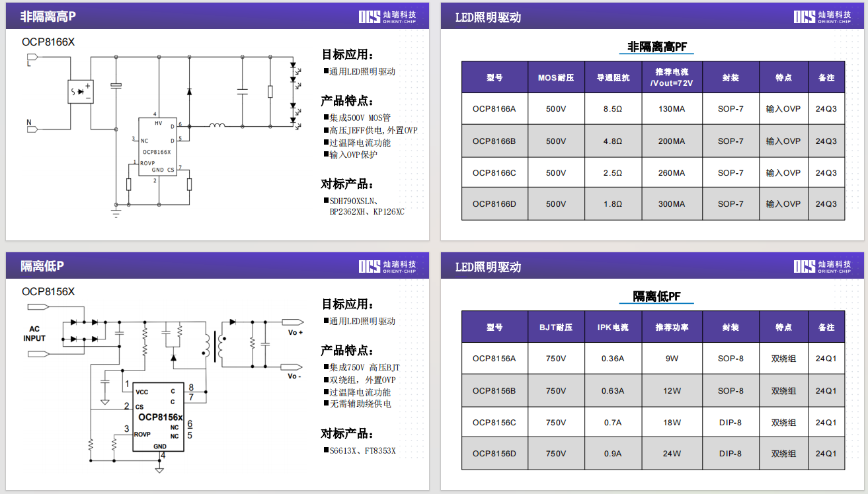
Task: Click the 200MA current cell
Action: pos(672,141)
